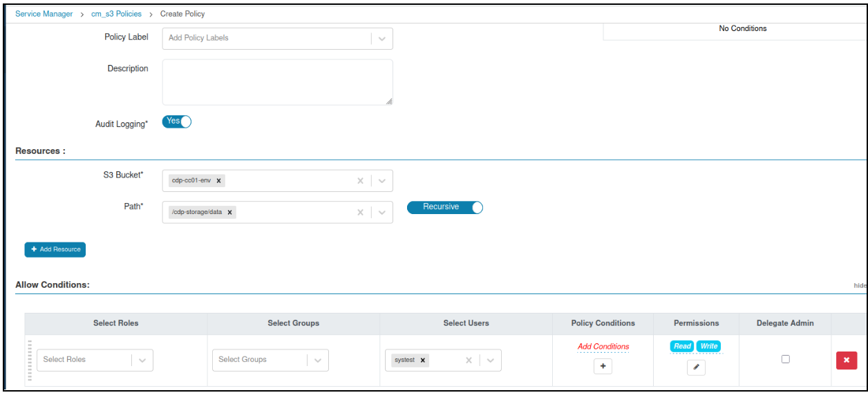The height and width of the screenshot is (395, 868).
Task: Delete the allow condition row with red X
Action: 846,360
